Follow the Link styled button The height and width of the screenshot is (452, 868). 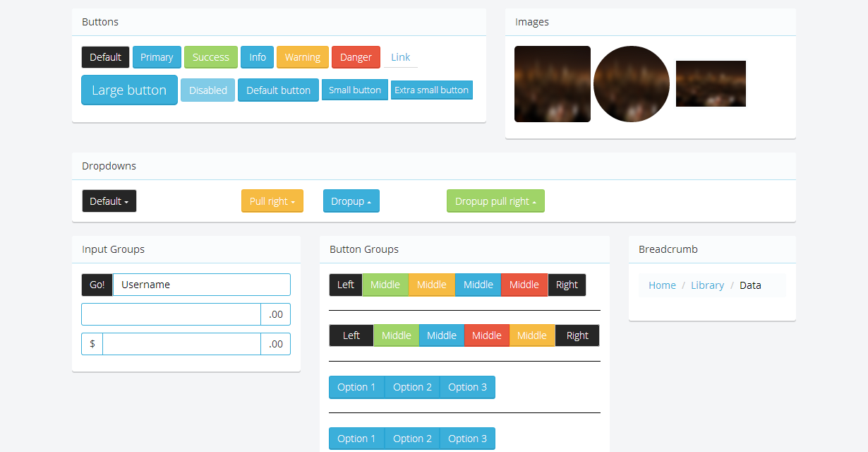click(x=400, y=56)
